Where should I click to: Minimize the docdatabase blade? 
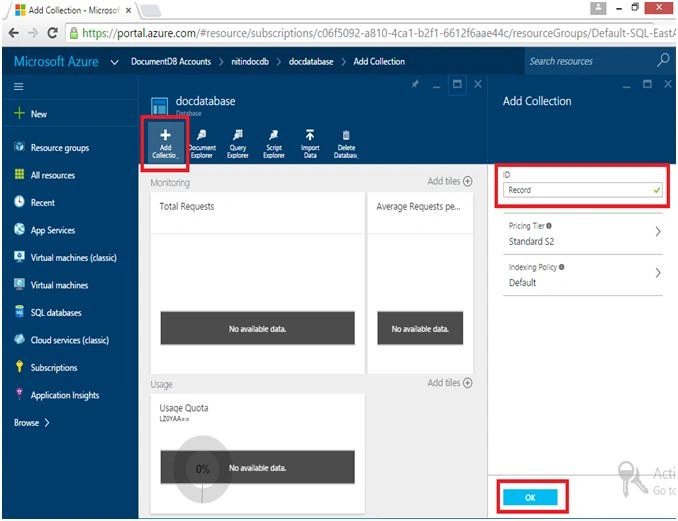point(436,86)
